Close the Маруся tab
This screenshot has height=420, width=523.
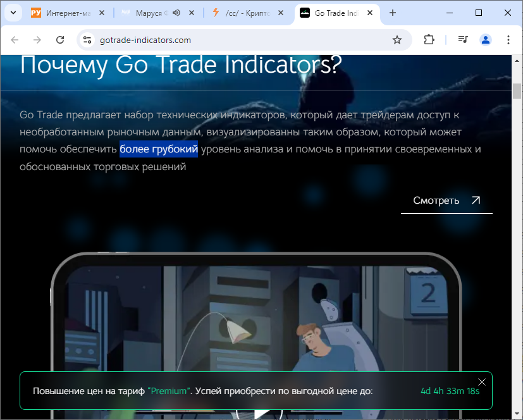[192, 13]
